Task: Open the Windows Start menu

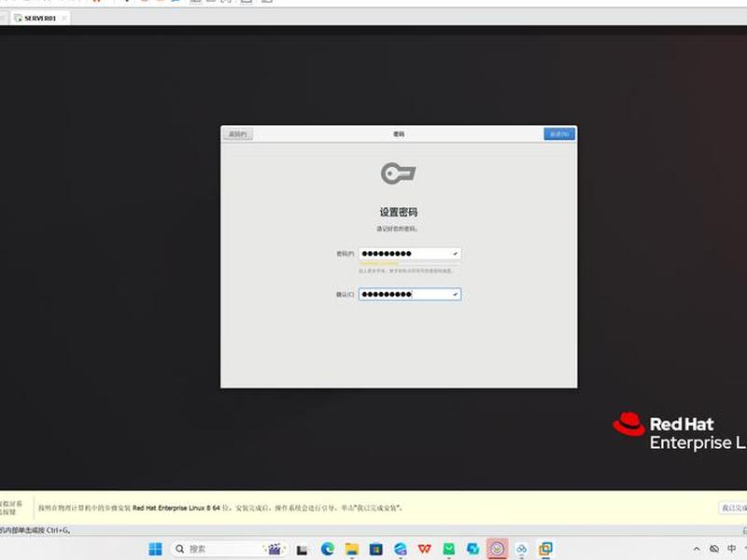Action: point(155,549)
